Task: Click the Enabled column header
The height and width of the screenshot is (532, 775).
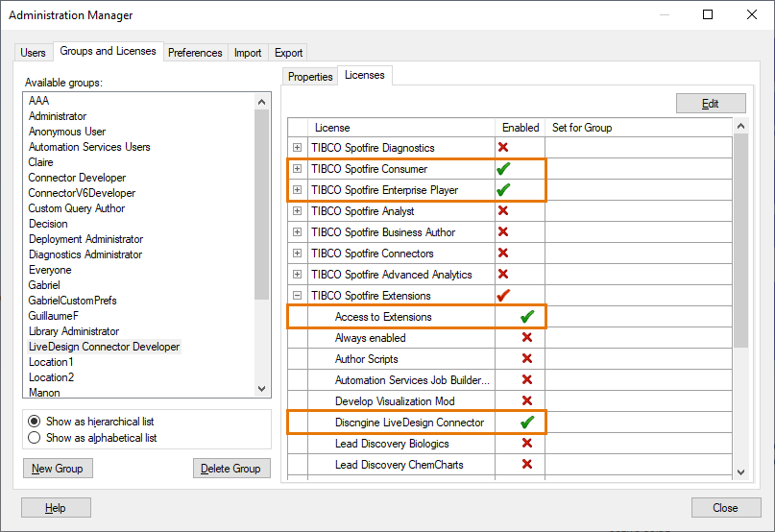Action: 521,128
